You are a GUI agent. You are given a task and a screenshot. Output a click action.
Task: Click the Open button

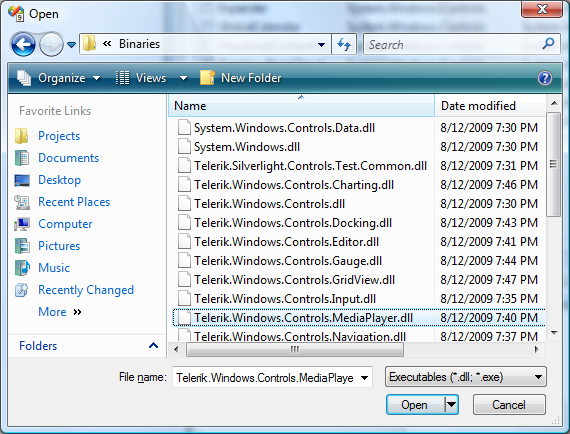414,405
